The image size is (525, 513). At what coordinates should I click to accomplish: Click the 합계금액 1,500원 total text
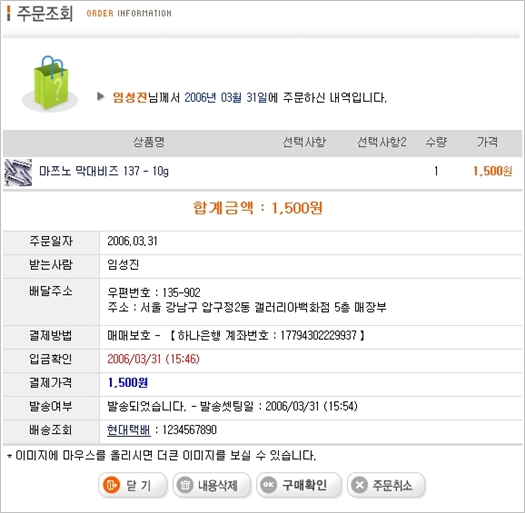(x=258, y=208)
